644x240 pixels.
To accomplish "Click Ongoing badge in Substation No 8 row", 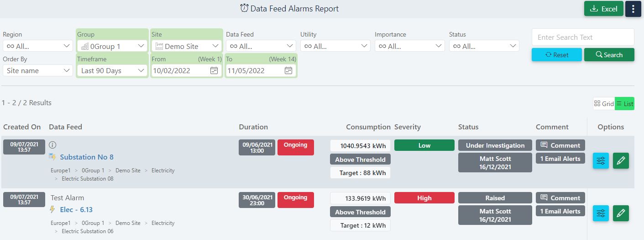I will coord(296,147).
